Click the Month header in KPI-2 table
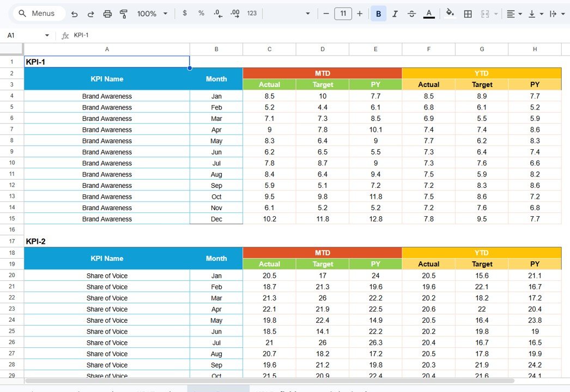570x392 pixels. [216, 258]
